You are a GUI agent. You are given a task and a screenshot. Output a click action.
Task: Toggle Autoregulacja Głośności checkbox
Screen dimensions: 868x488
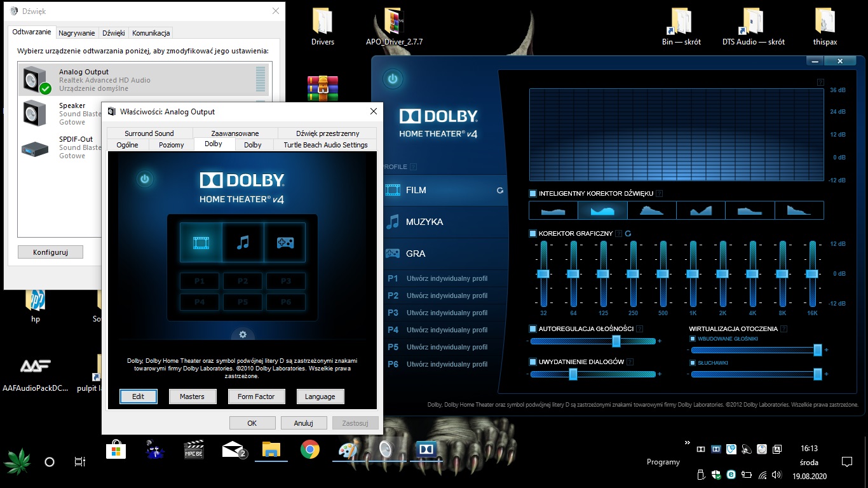pos(532,329)
